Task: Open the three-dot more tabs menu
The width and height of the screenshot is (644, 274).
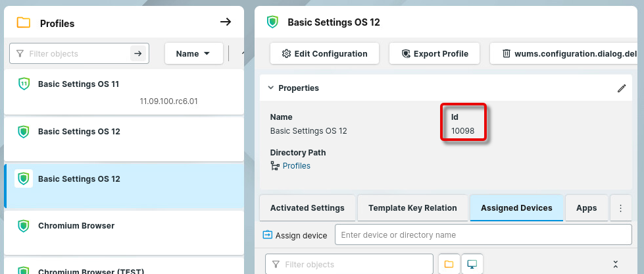Action: [x=620, y=208]
